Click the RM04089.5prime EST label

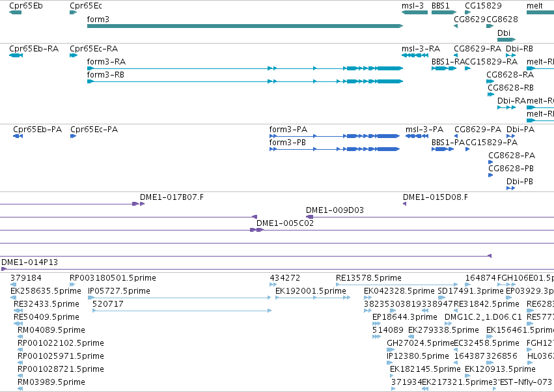[x=51, y=330]
